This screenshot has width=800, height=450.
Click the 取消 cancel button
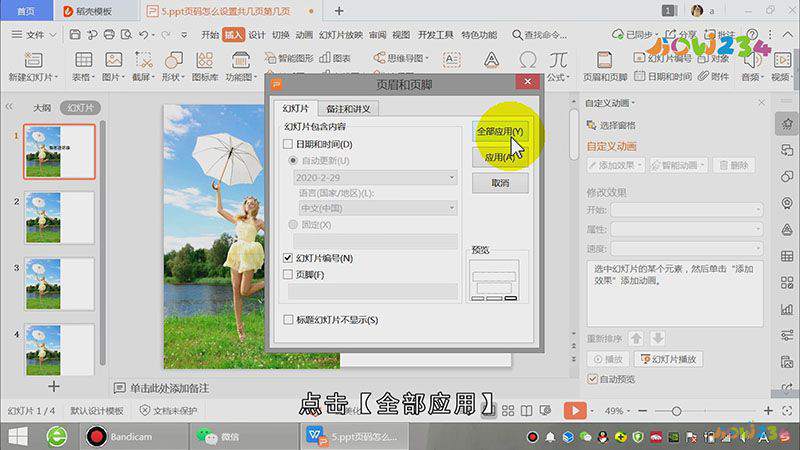(x=500, y=183)
